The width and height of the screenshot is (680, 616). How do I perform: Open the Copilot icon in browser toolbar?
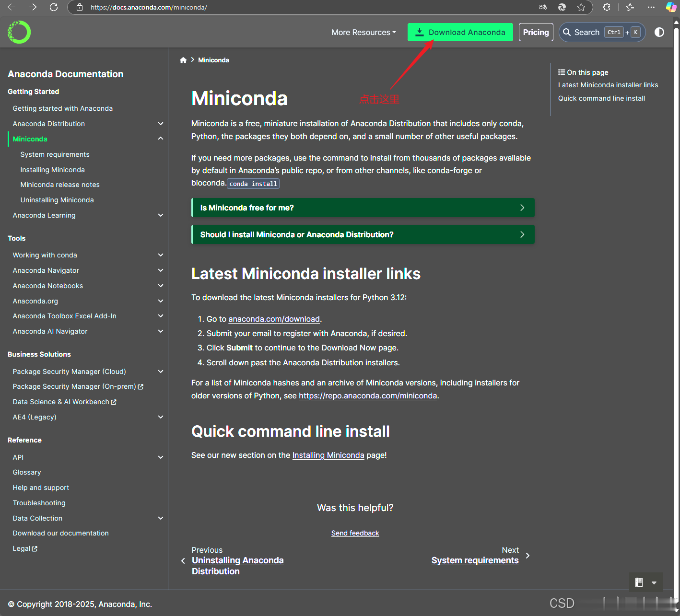[671, 7]
